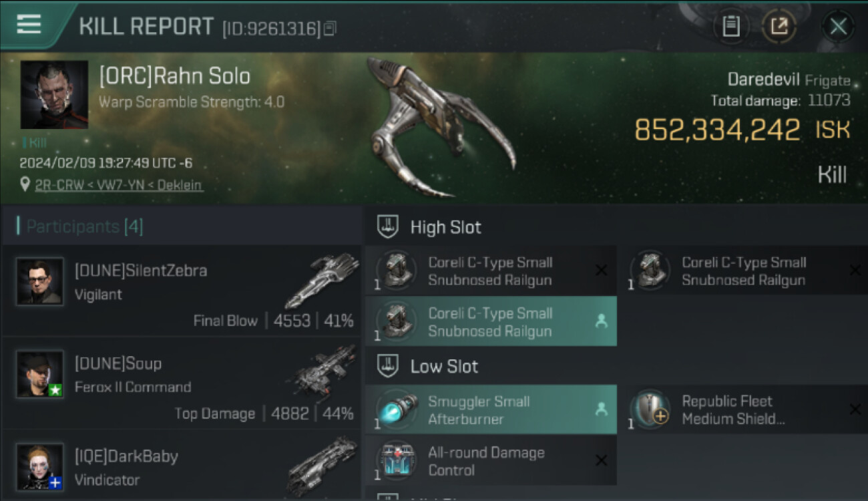Click the High Slot shield icon
868x501 pixels.
(x=388, y=227)
